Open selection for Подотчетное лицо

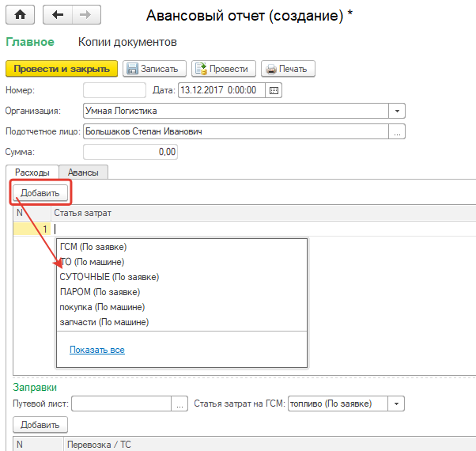[397, 131]
